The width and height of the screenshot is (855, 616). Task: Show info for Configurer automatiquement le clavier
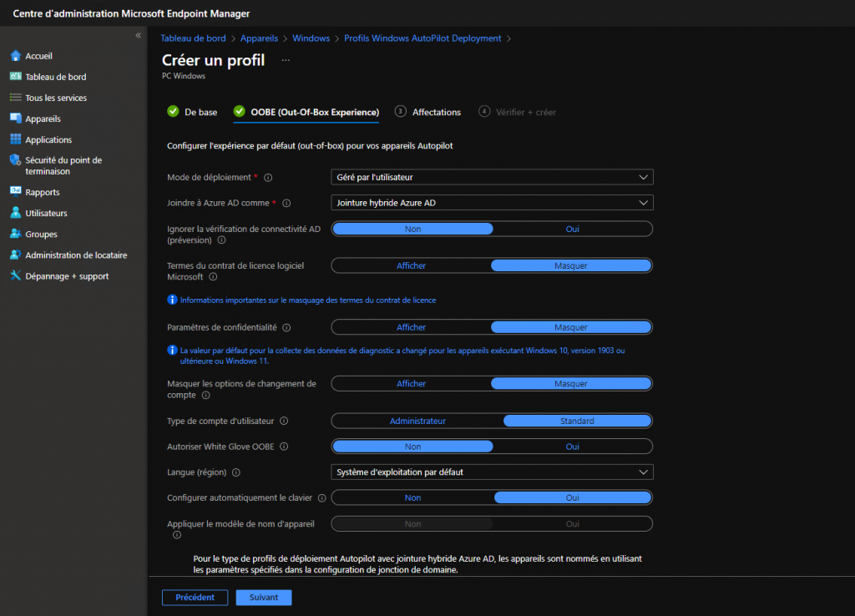(321, 497)
